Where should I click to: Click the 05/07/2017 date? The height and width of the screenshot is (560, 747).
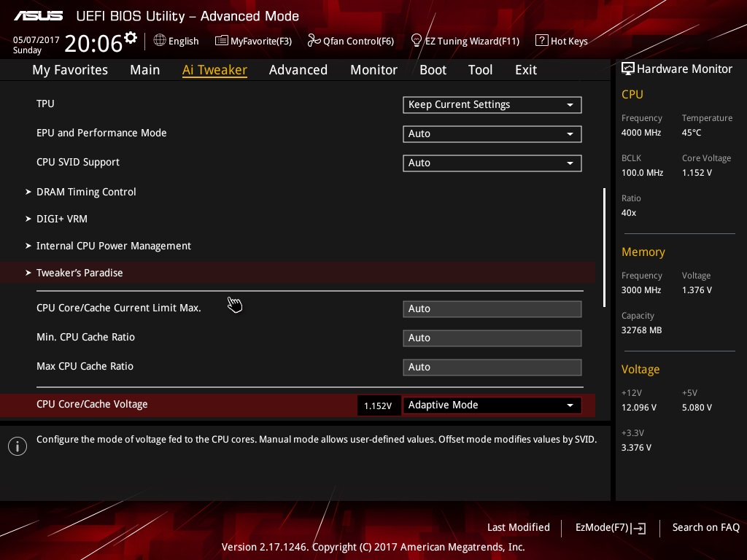(x=36, y=40)
